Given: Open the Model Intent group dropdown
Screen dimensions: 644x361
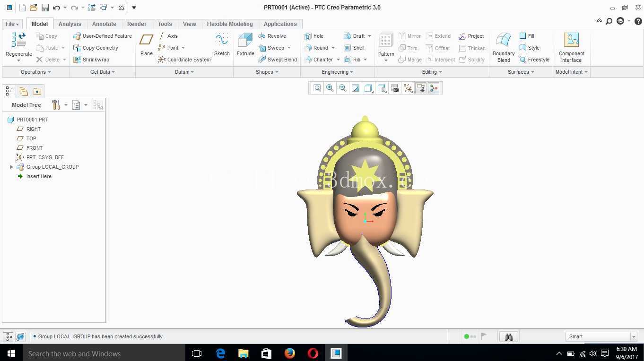Looking at the screenshot, I should [x=572, y=72].
